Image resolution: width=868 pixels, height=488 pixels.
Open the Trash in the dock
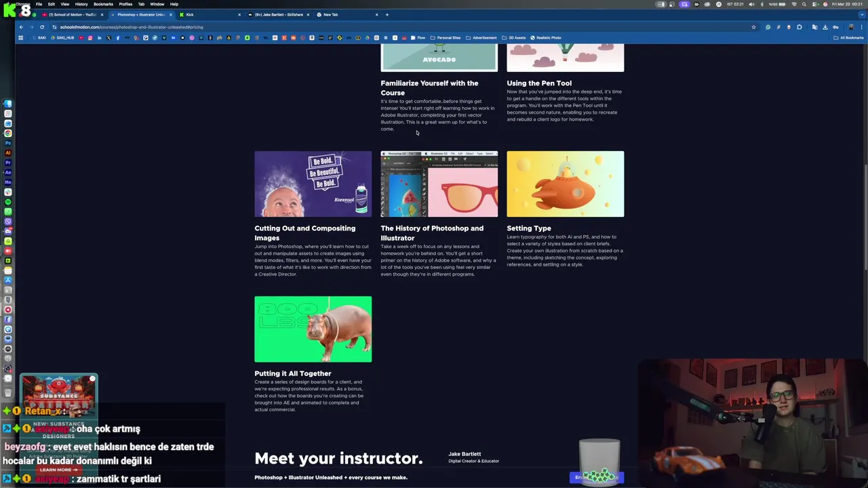click(x=8, y=391)
